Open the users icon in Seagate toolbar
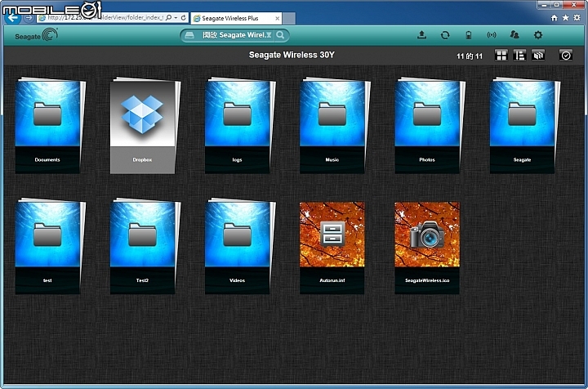 pos(514,35)
